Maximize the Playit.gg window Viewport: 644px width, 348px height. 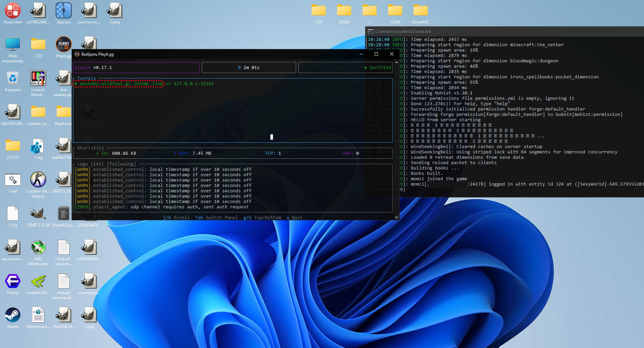pyautogui.click(x=376, y=54)
